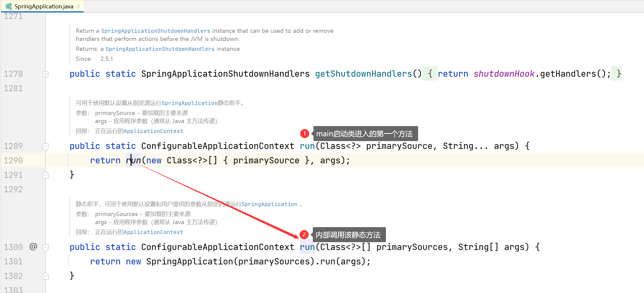Click SpringApplication constructor call on line 1301

tap(190, 262)
